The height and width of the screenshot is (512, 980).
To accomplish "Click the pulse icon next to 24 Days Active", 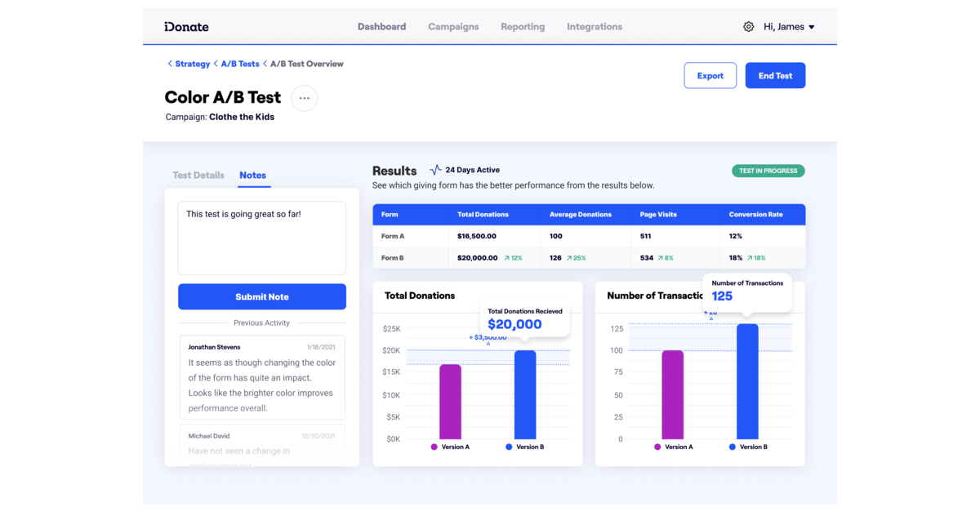I will coord(434,170).
